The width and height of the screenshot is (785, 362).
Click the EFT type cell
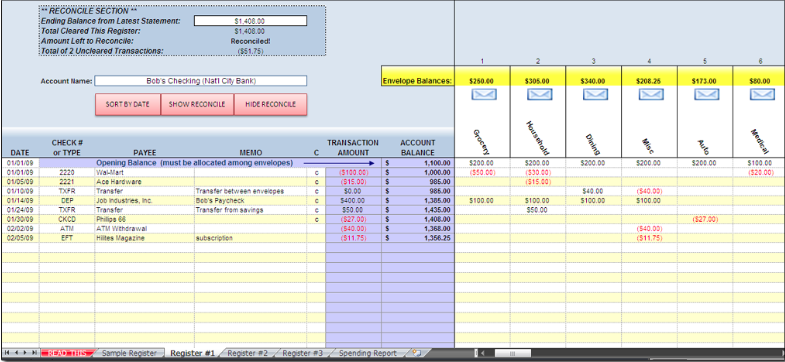click(x=67, y=238)
